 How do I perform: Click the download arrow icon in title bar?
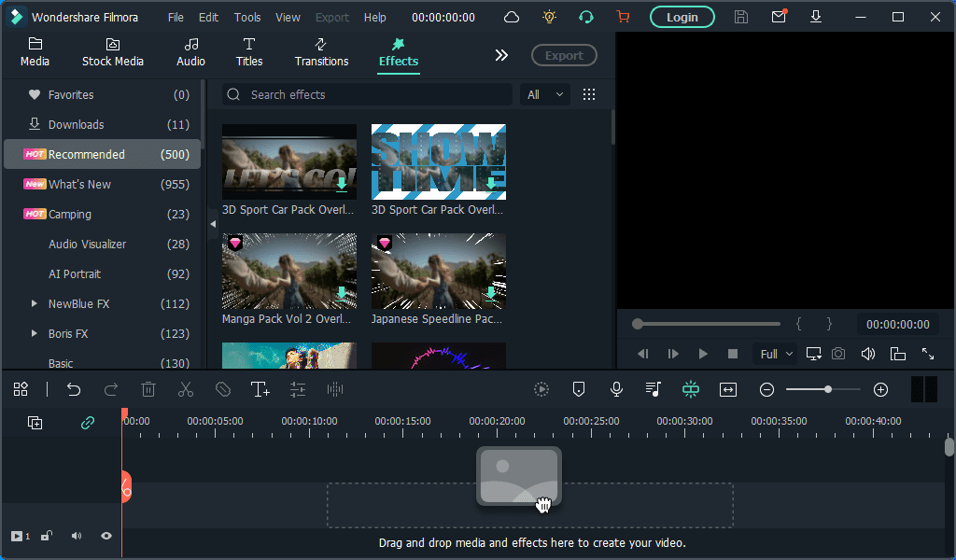coord(816,17)
